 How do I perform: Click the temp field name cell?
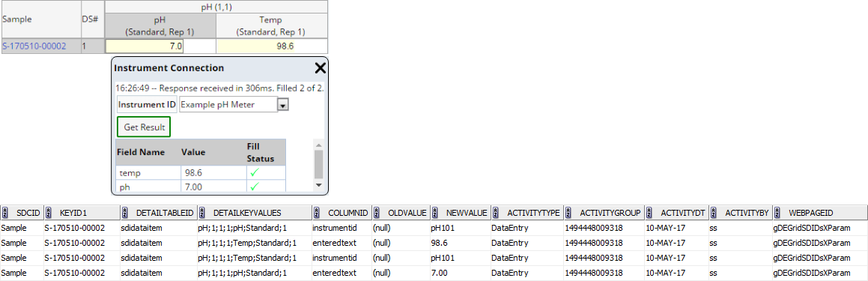click(x=148, y=173)
